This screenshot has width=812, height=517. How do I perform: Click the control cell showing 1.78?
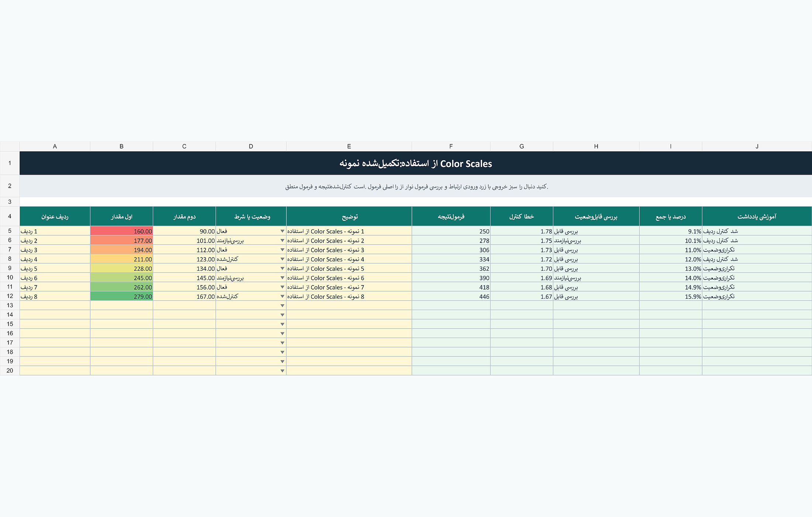click(x=522, y=231)
